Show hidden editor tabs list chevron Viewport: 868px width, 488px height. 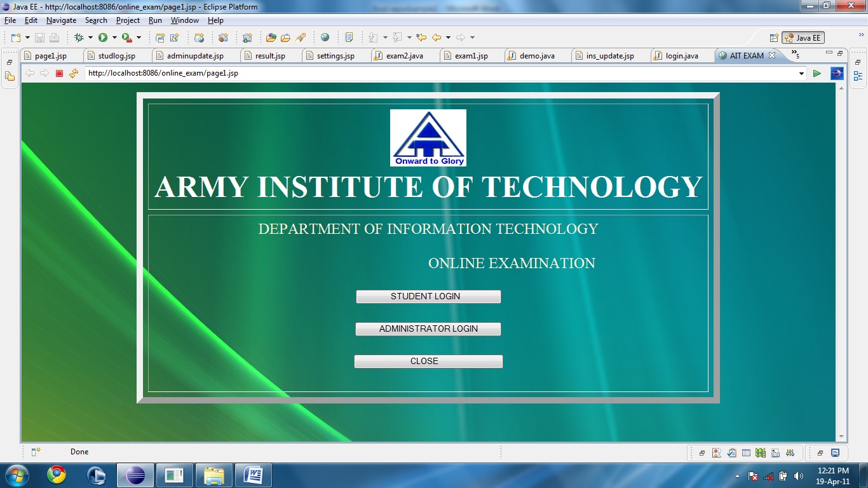(795, 54)
